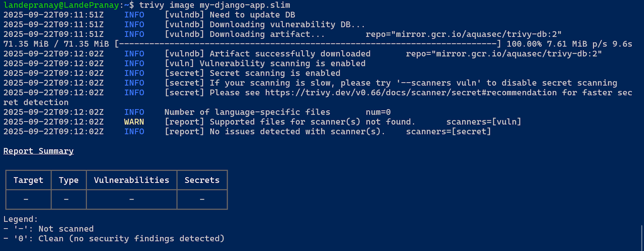This screenshot has height=251, width=644.
Task: Open the trivy.dev secret scanner docs URL
Action: [411, 93]
